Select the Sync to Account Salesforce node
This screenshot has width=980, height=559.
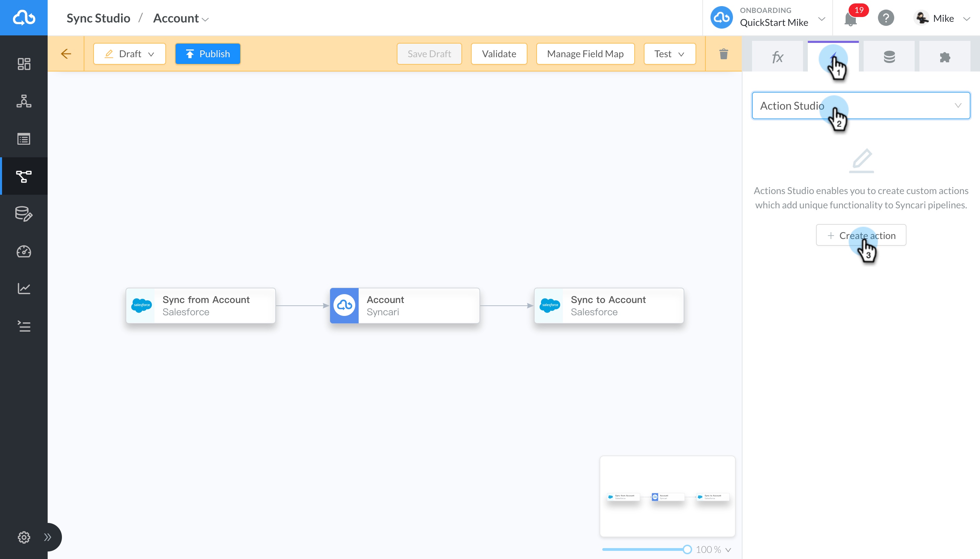(x=609, y=306)
